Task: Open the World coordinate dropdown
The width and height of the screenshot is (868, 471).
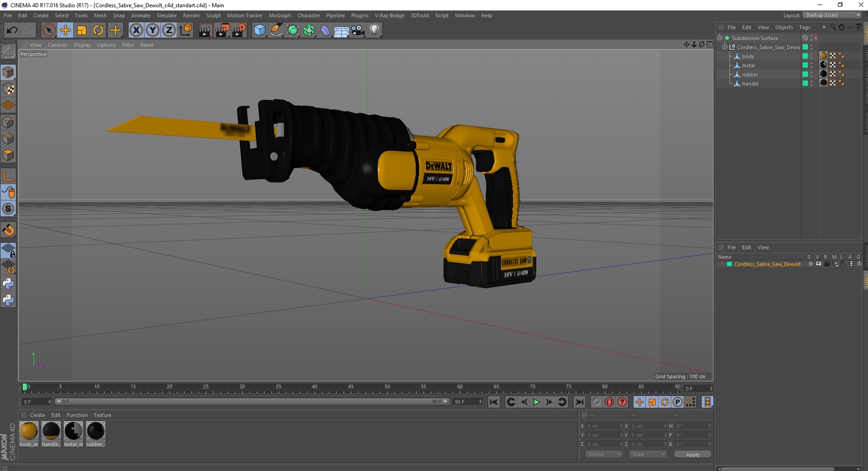Action: click(x=604, y=454)
